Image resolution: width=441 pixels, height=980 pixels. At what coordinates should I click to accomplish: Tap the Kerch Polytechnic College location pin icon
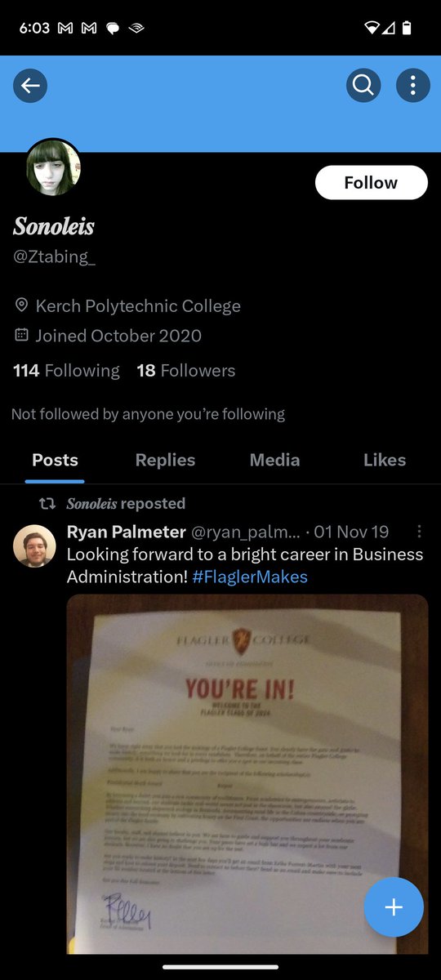[x=21, y=306]
